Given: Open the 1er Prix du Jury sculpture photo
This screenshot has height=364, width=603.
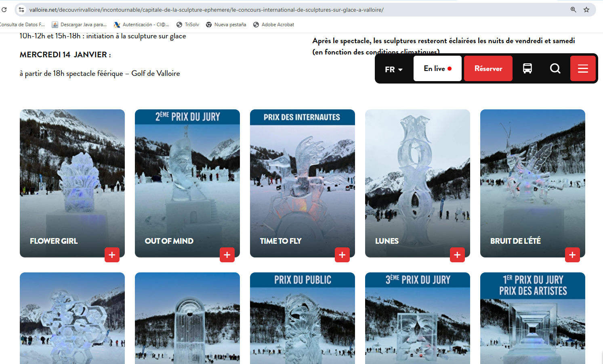Looking at the screenshot, I should click(x=533, y=318).
